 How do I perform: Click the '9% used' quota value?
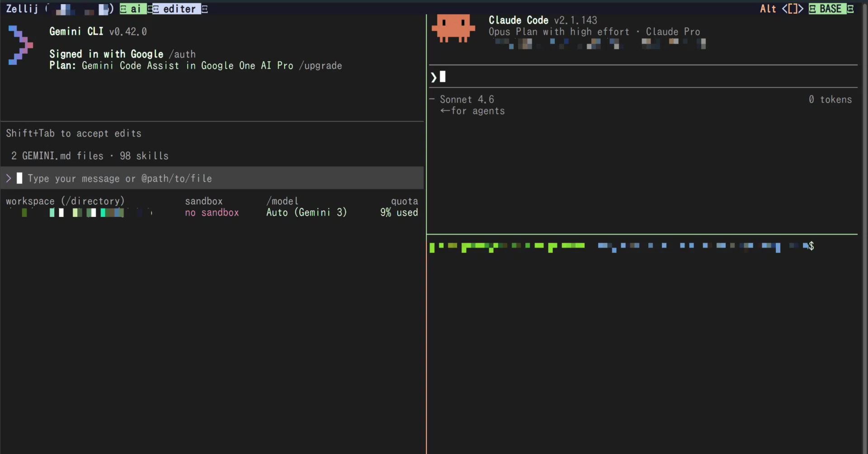pos(399,212)
